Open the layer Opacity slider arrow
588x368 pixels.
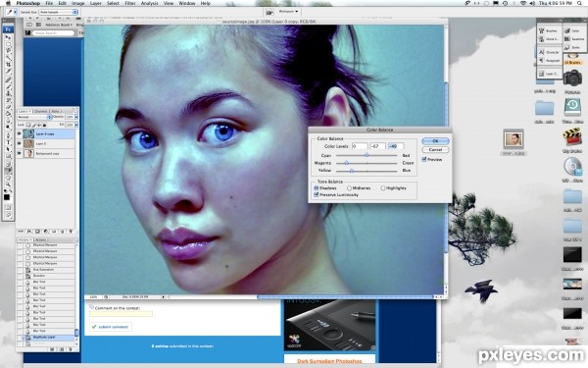pos(76,117)
